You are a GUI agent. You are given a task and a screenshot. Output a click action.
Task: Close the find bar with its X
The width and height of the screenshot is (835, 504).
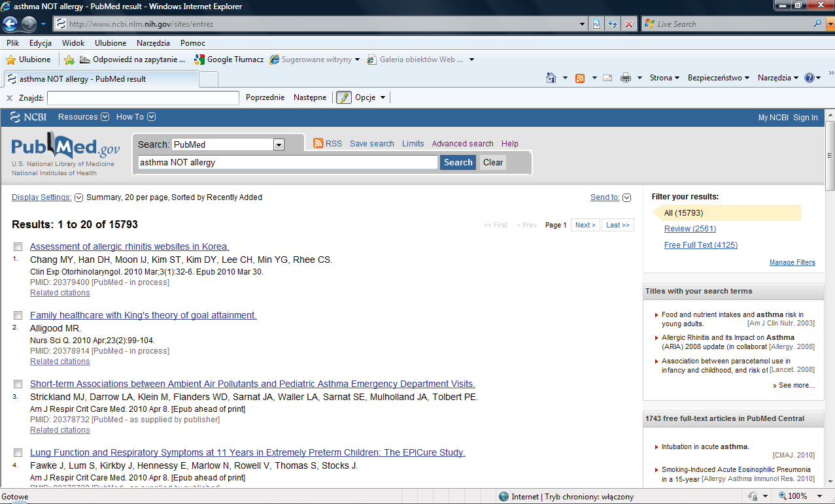click(9, 98)
